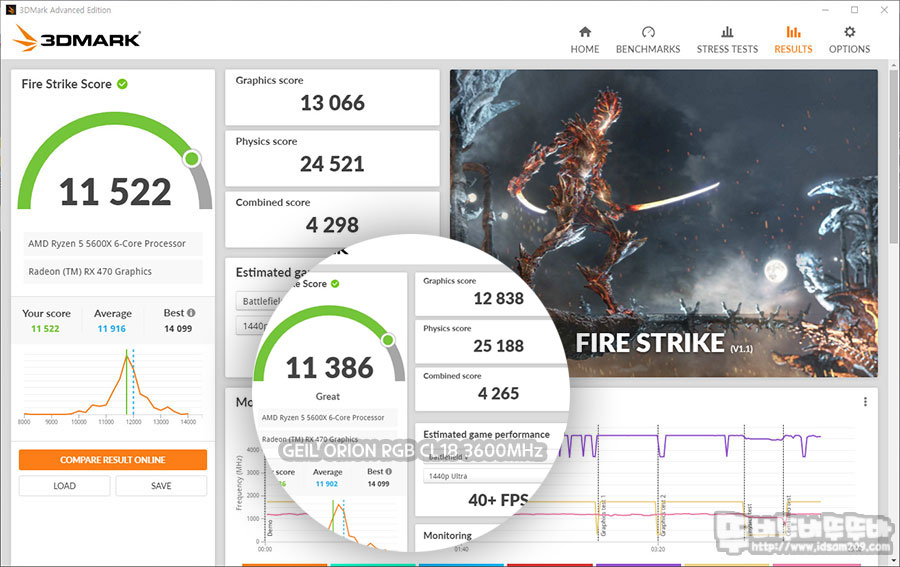Click the Best score value 14 099
This screenshot has width=900, height=567.
178,329
